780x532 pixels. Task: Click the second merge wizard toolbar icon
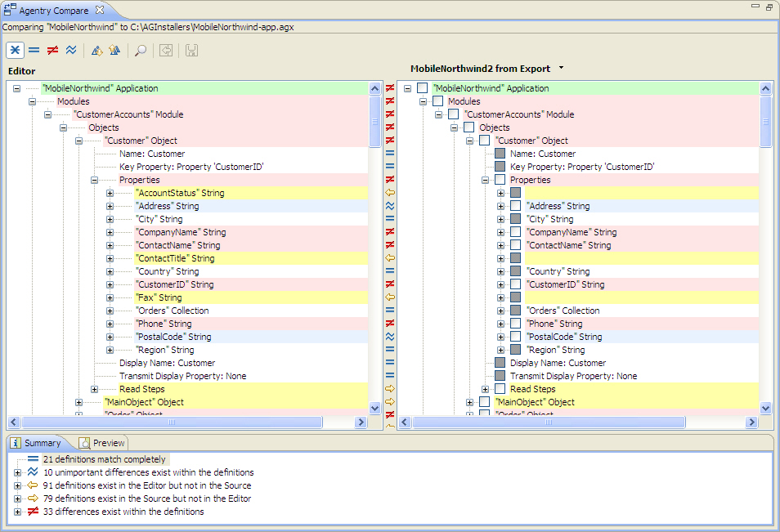click(x=115, y=50)
